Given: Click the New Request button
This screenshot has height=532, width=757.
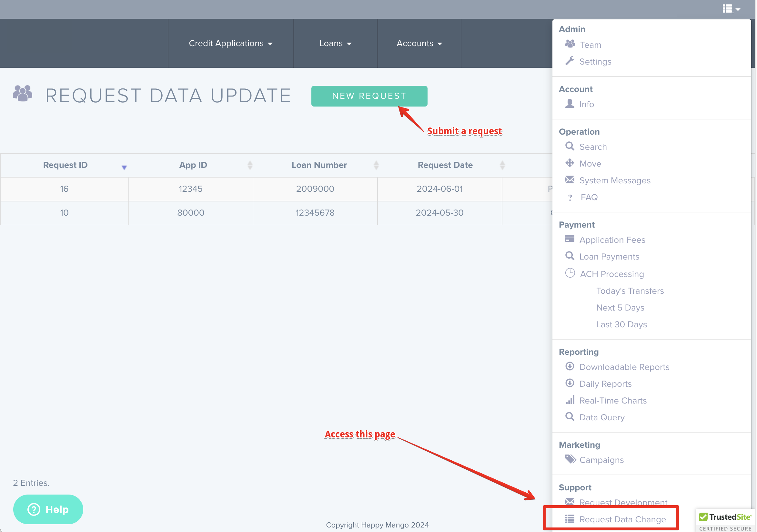Looking at the screenshot, I should [369, 96].
